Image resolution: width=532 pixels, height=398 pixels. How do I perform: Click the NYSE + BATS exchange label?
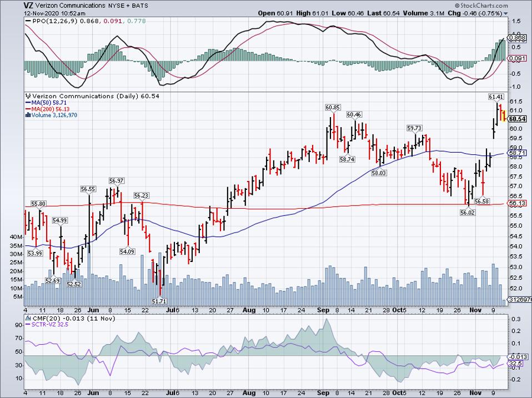(128, 6)
